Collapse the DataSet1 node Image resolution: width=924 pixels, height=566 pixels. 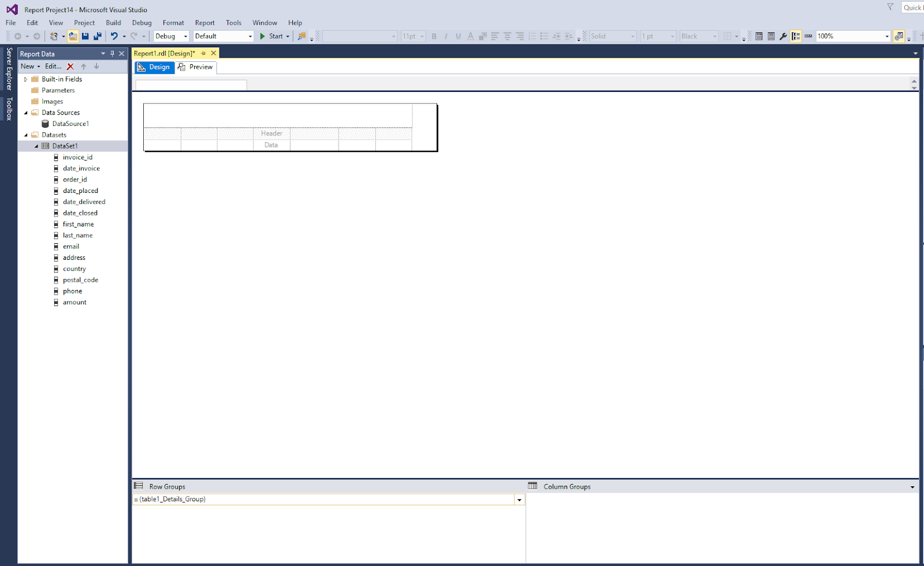pos(36,146)
